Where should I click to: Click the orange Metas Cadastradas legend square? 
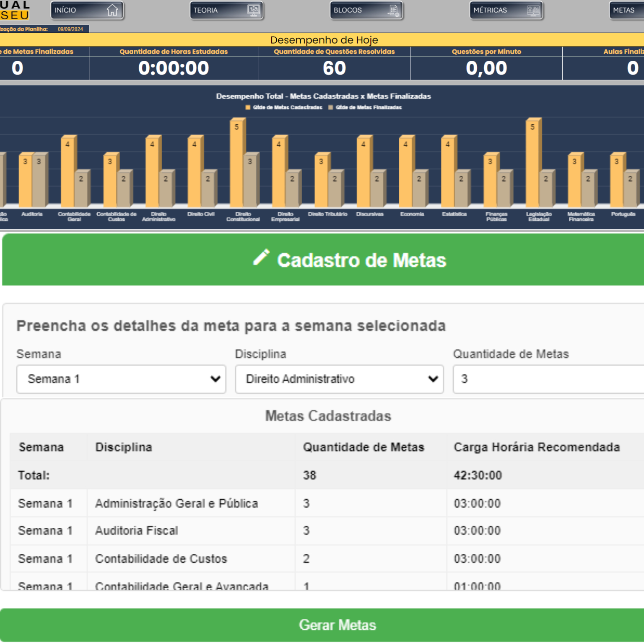pyautogui.click(x=248, y=107)
